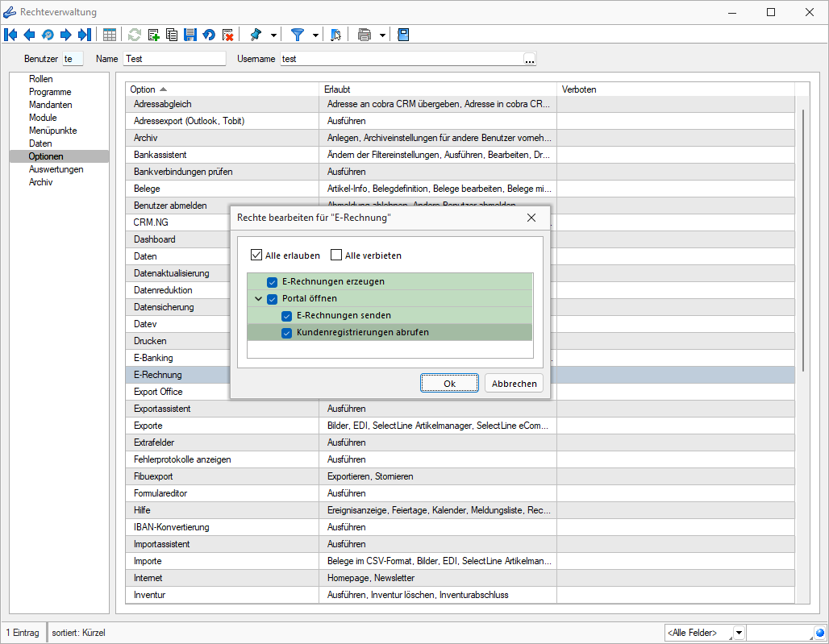Click the printer icon
Viewport: 829px width, 644px height.
pyautogui.click(x=365, y=35)
